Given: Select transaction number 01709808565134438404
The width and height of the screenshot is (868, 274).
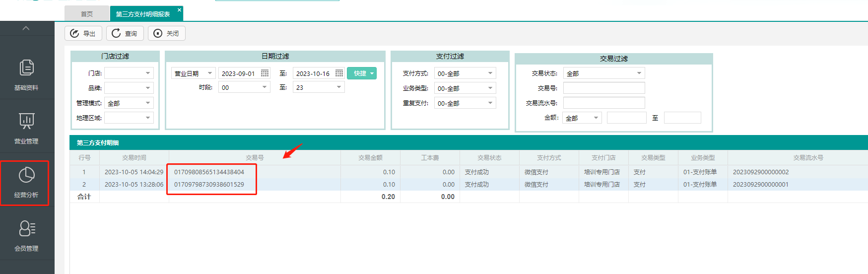Looking at the screenshot, I should pos(209,172).
